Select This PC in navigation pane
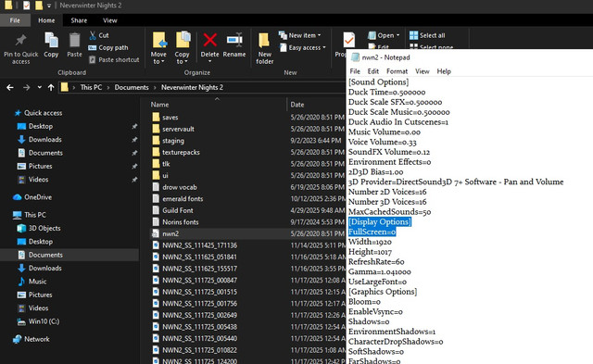The image size is (593, 364). [30, 215]
